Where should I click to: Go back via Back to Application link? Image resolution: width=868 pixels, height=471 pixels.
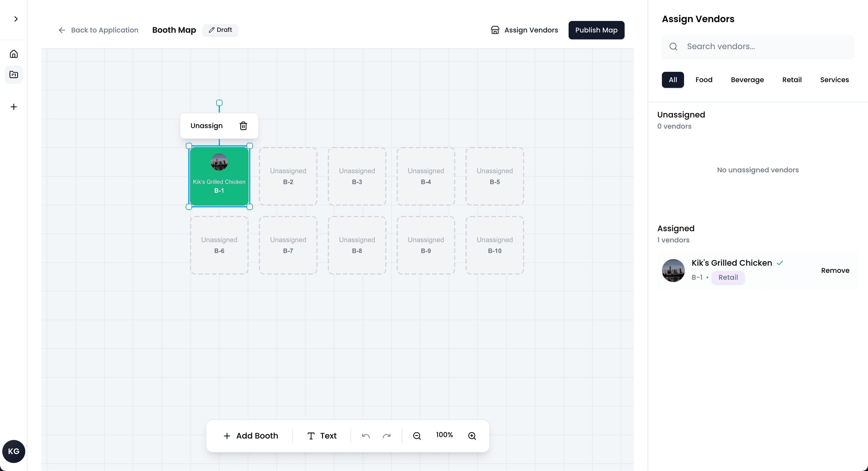coord(98,30)
